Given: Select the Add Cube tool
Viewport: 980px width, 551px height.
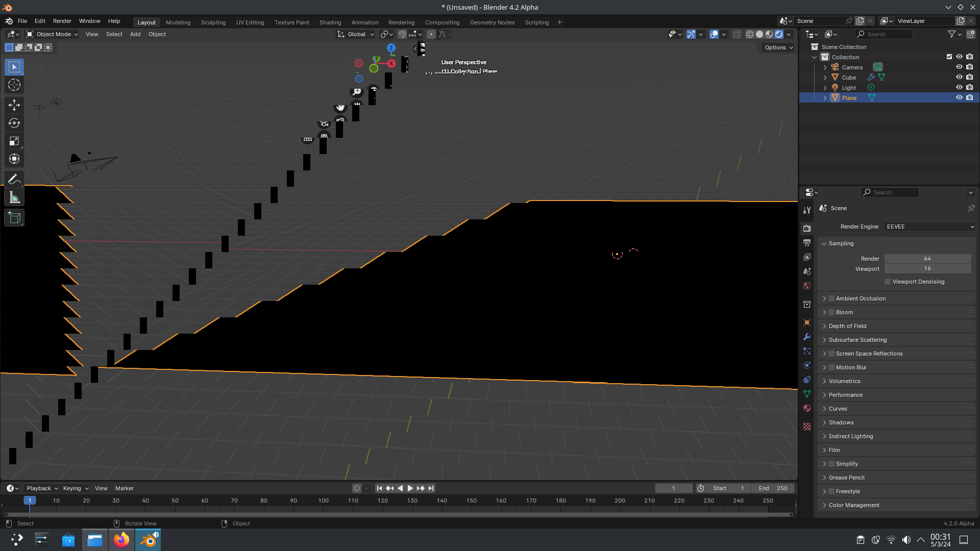Looking at the screenshot, I should coord(14,218).
